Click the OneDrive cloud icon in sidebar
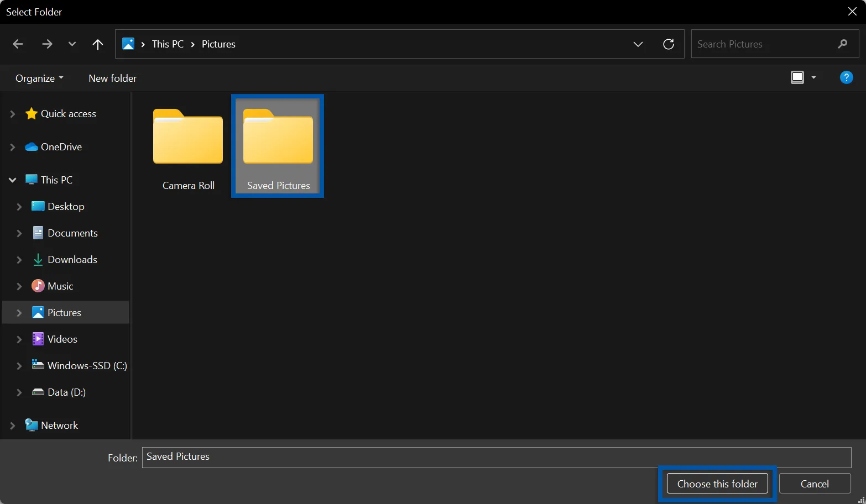This screenshot has width=866, height=504. [x=31, y=146]
